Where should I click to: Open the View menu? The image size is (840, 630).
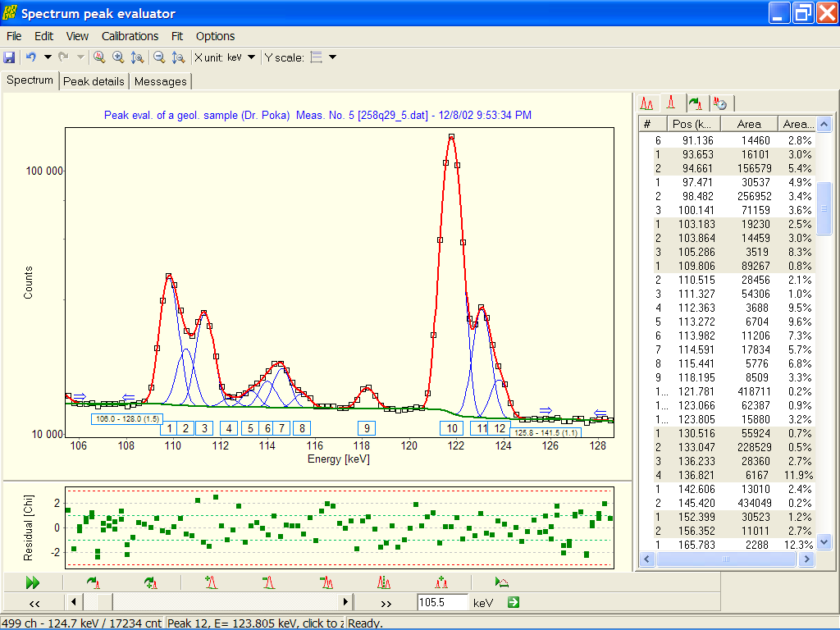[x=77, y=36]
